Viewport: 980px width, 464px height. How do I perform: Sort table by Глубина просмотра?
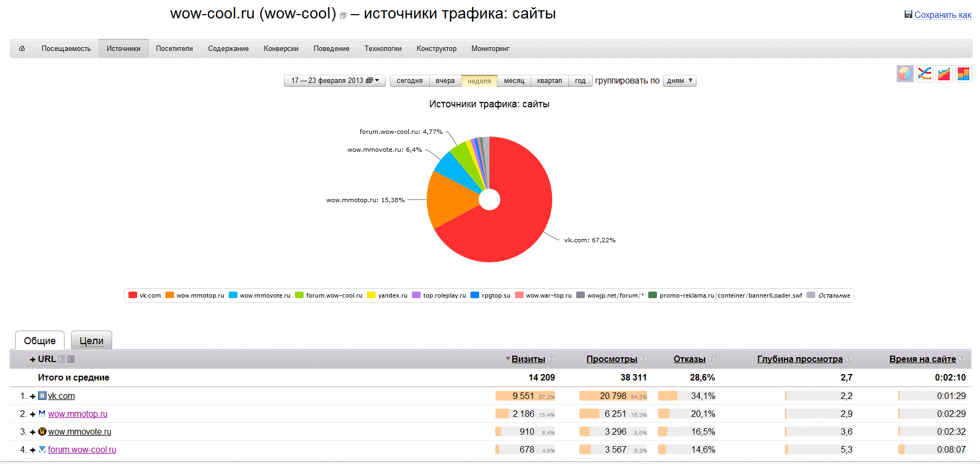800,359
